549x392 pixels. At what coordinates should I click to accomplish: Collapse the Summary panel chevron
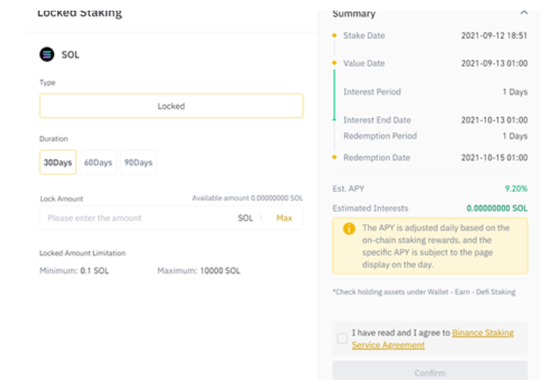(524, 12)
